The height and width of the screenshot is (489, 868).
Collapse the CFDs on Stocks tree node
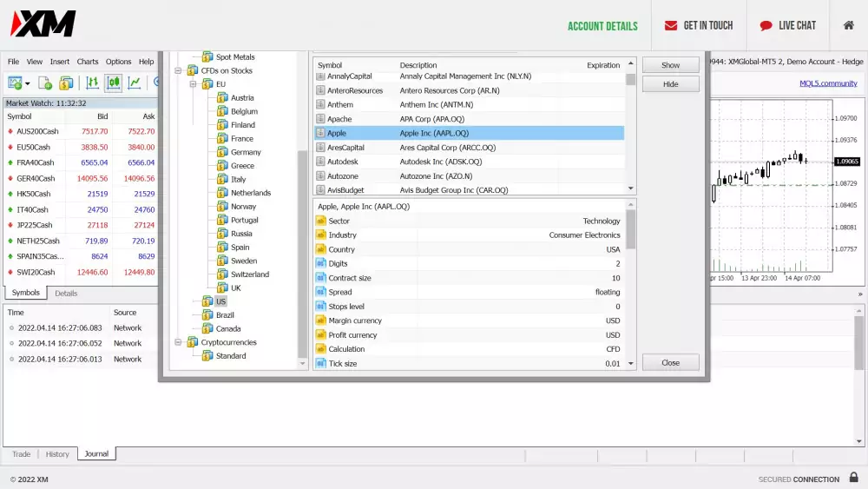pyautogui.click(x=178, y=71)
